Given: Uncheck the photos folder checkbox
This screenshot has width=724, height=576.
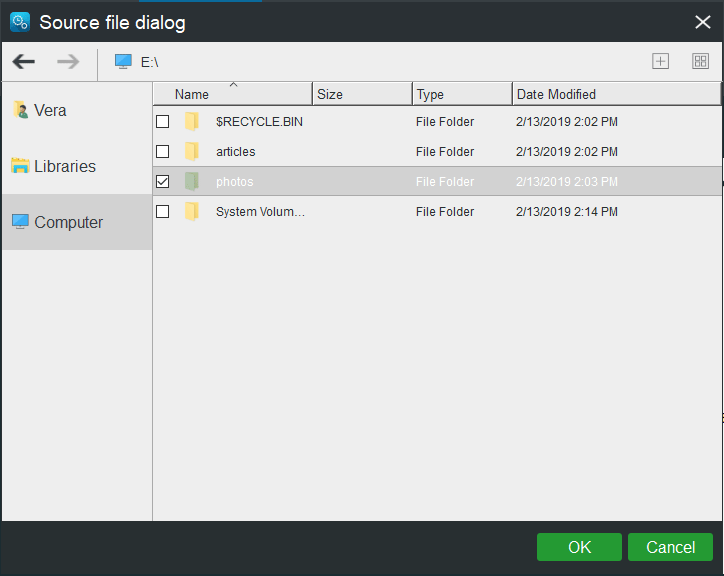Looking at the screenshot, I should 163,182.
